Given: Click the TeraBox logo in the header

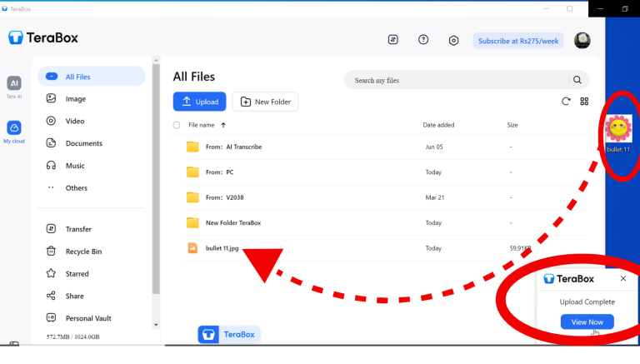Looking at the screenshot, I should [42, 37].
